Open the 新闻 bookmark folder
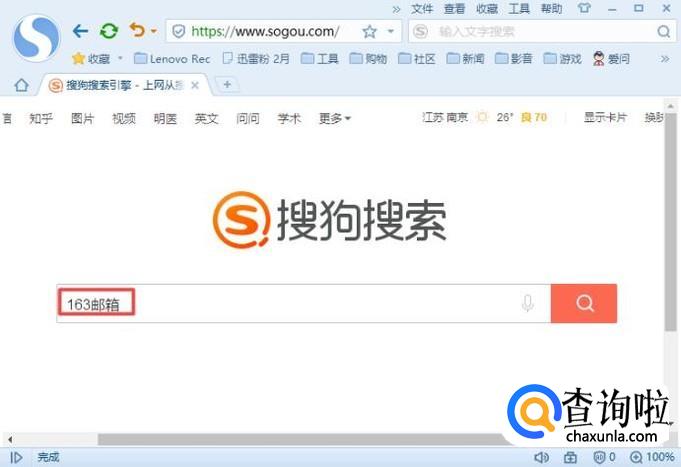Image resolution: width=681 pixels, height=467 pixels. coord(466,59)
